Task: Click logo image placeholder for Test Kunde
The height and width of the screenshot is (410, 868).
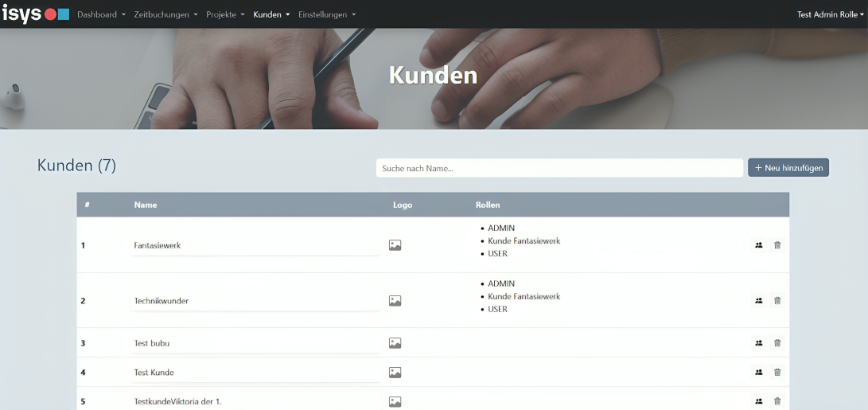Action: (395, 373)
